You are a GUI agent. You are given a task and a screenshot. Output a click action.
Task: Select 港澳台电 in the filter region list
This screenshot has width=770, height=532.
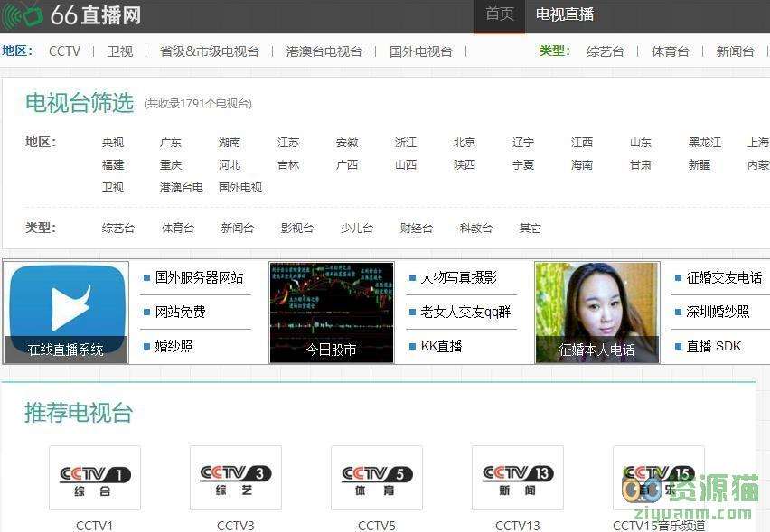click(182, 188)
